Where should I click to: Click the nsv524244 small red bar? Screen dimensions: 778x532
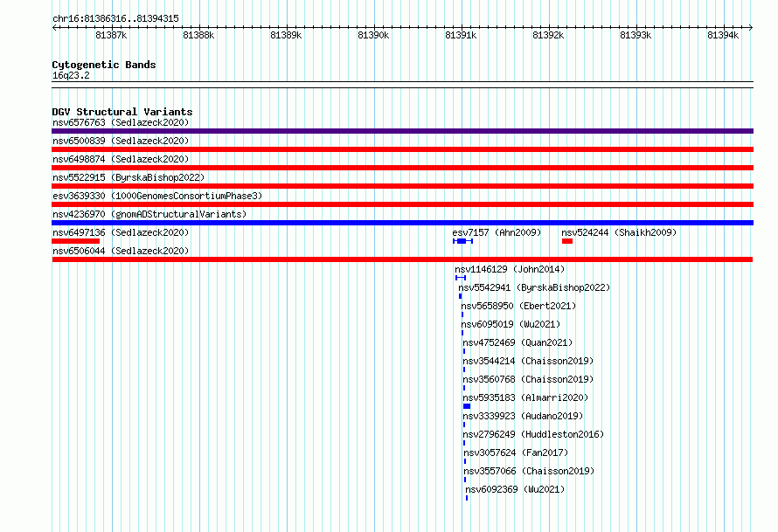[567, 241]
